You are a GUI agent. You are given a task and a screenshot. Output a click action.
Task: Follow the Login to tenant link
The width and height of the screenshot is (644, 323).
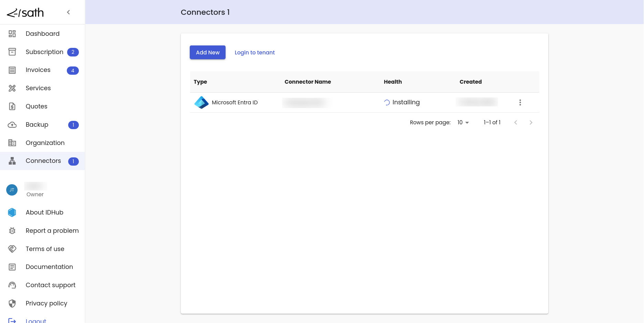click(255, 52)
